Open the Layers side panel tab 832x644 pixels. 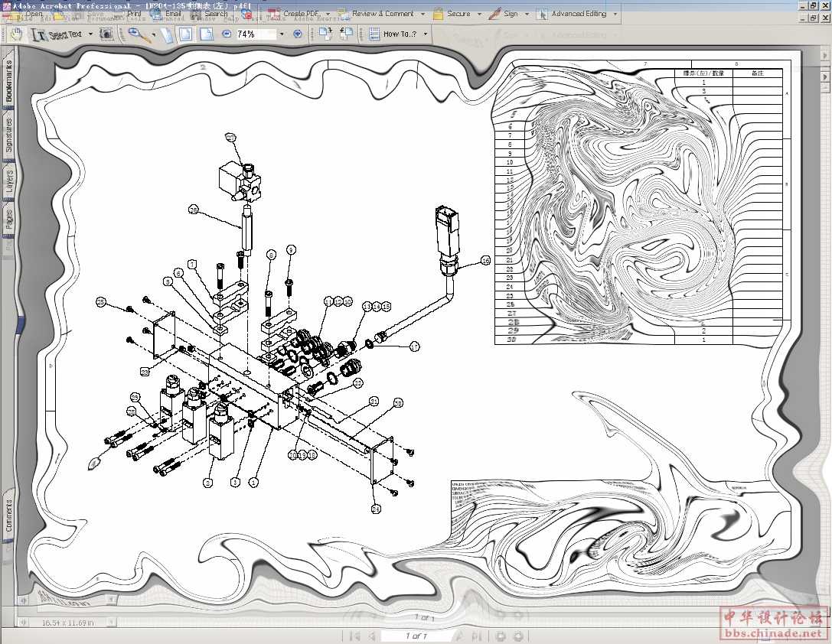coord(9,182)
